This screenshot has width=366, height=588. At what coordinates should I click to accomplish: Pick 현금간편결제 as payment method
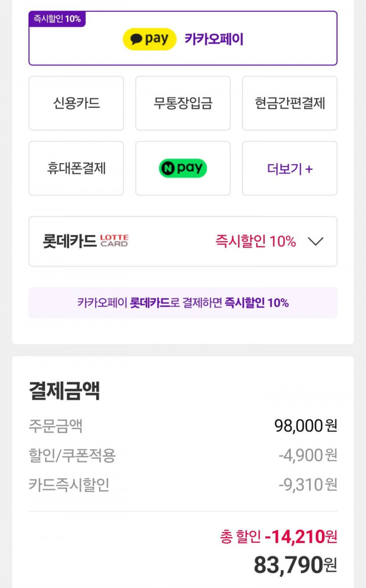(x=290, y=103)
